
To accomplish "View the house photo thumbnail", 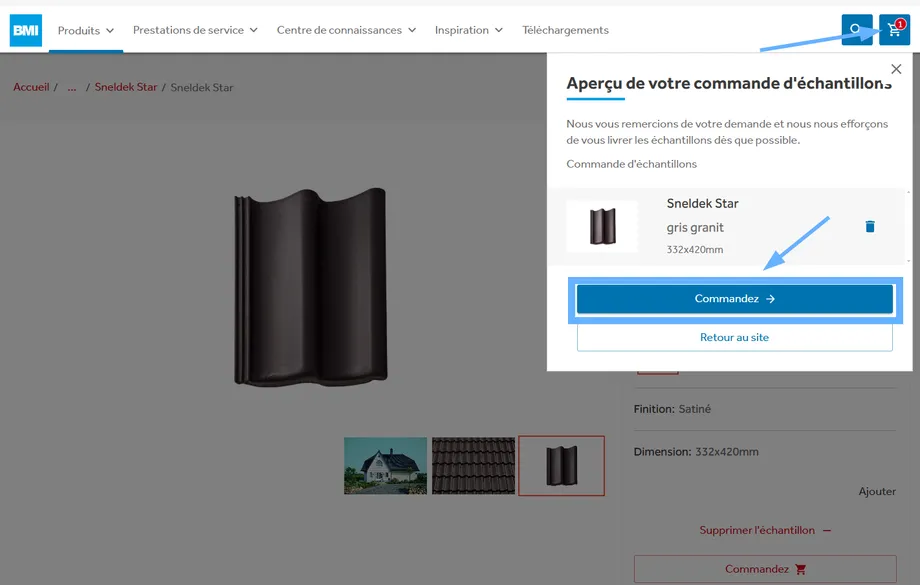I will point(385,465).
